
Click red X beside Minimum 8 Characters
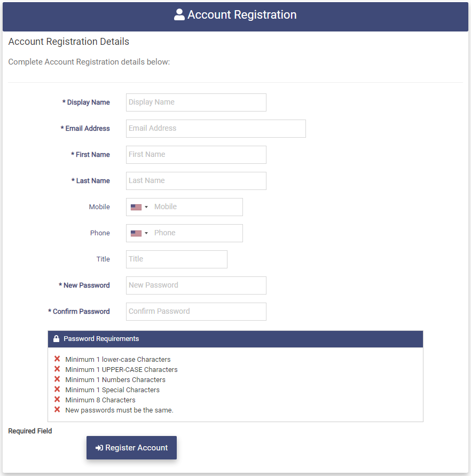point(57,400)
